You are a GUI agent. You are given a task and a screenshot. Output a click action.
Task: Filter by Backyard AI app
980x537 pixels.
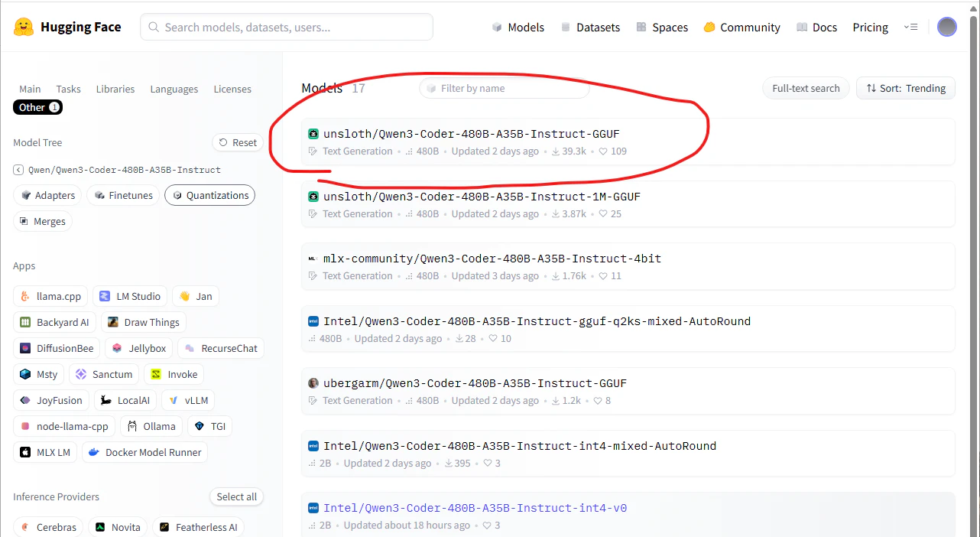point(55,322)
